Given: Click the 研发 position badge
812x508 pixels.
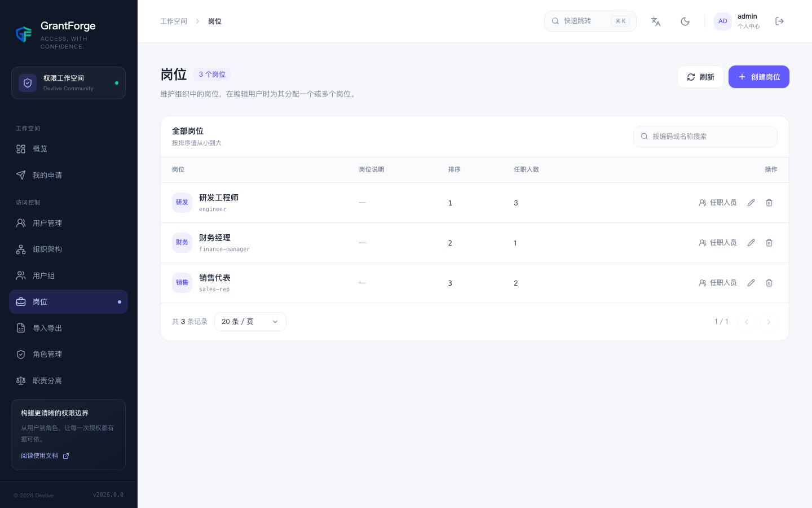Looking at the screenshot, I should coord(182,203).
